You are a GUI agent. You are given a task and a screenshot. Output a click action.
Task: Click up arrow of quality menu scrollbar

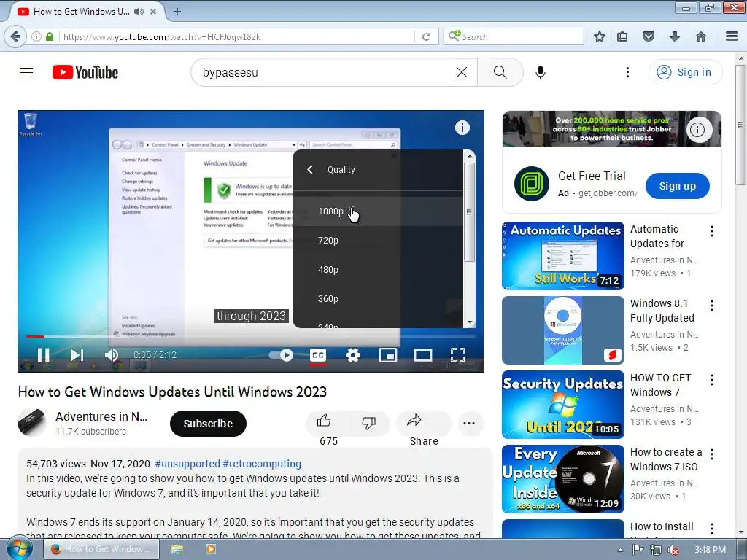point(470,155)
